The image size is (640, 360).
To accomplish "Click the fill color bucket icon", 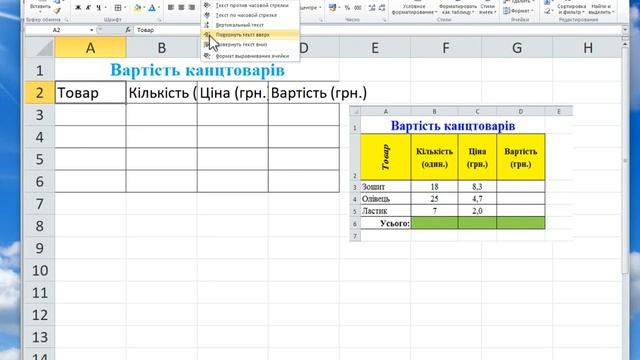I will pos(138,7).
